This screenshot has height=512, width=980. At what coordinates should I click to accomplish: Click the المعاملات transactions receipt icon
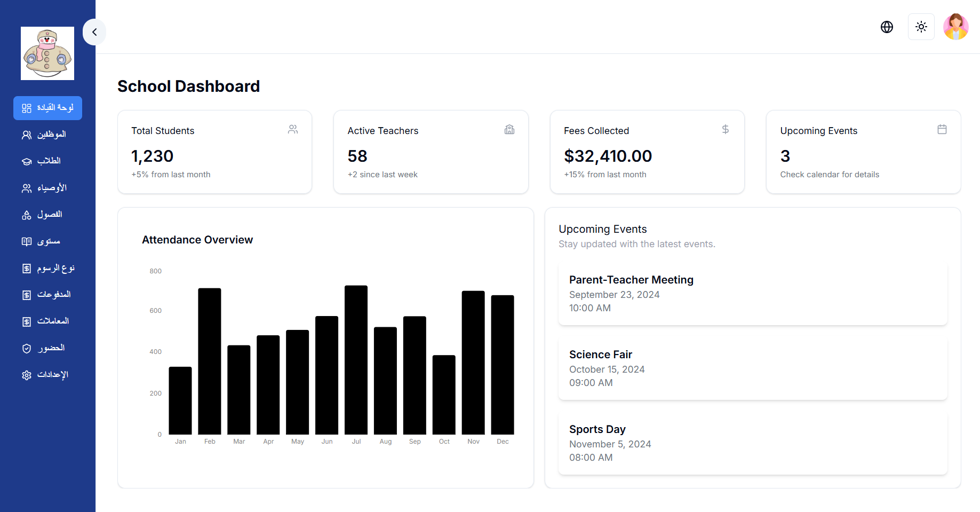(x=27, y=322)
